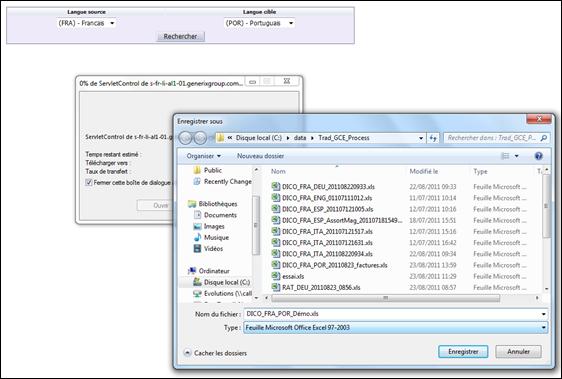Open the Langue source dropdown

(86, 23)
